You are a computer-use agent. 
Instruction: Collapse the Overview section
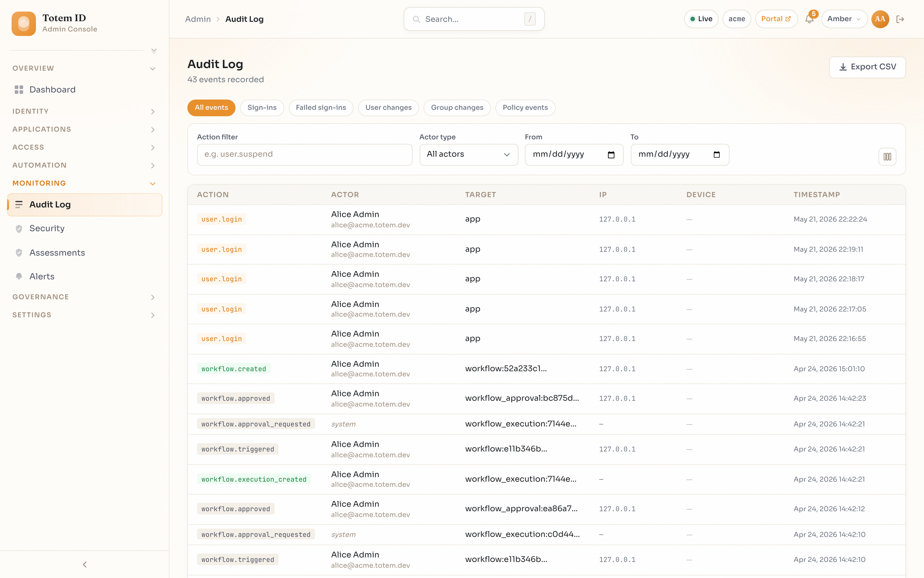[84, 68]
